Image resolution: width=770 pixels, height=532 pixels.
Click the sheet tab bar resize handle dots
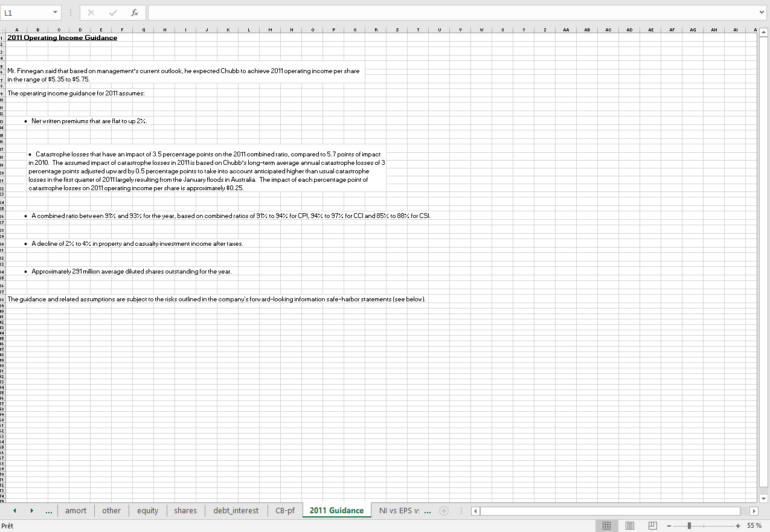click(463, 511)
